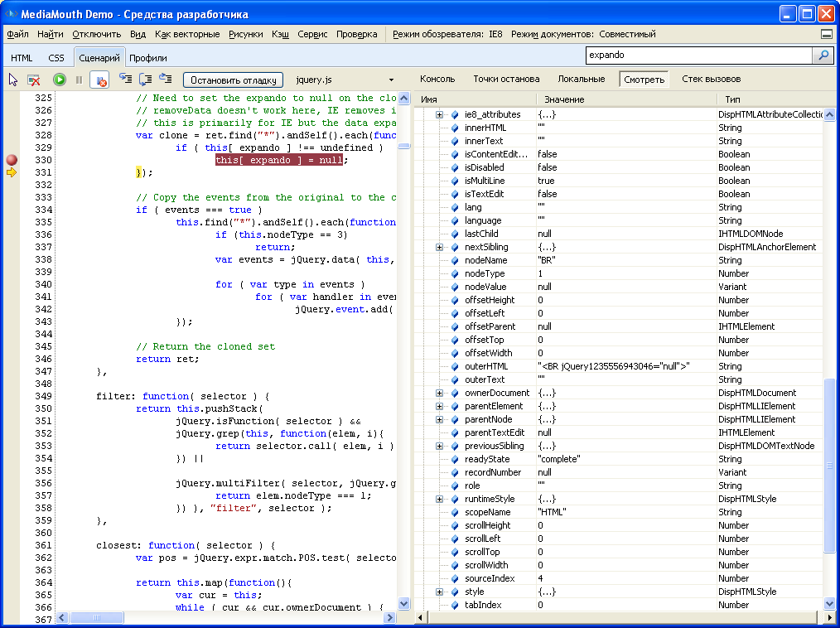Remove the red breakpoint at line 330
840x628 pixels.
(12, 160)
